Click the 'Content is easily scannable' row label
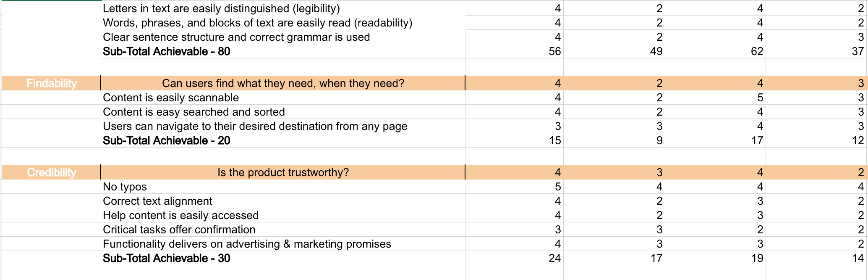The height and width of the screenshot is (280, 868). click(283, 98)
